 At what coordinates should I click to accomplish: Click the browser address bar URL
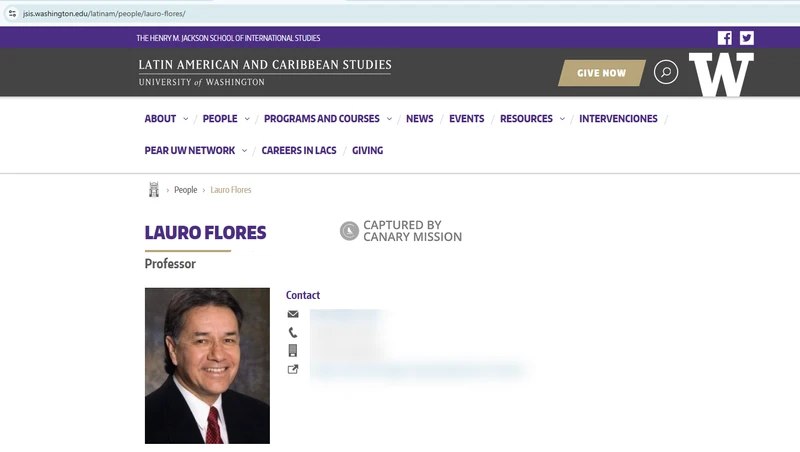[104, 14]
